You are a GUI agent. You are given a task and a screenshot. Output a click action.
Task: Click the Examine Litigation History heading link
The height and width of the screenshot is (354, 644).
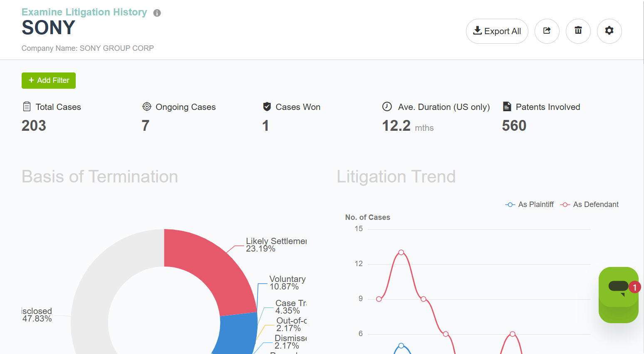coord(84,12)
